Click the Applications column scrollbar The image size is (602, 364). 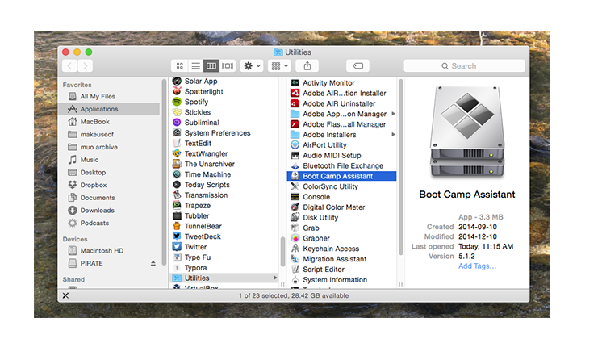pos(283,252)
